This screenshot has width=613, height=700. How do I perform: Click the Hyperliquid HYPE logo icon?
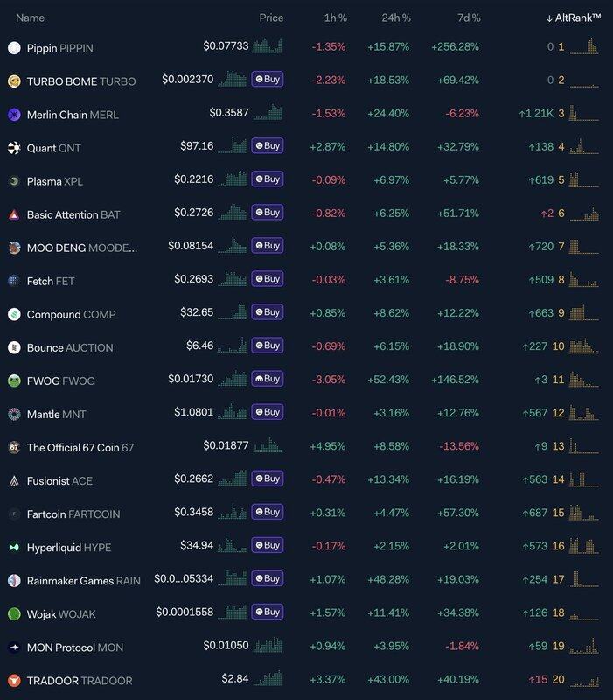14,547
